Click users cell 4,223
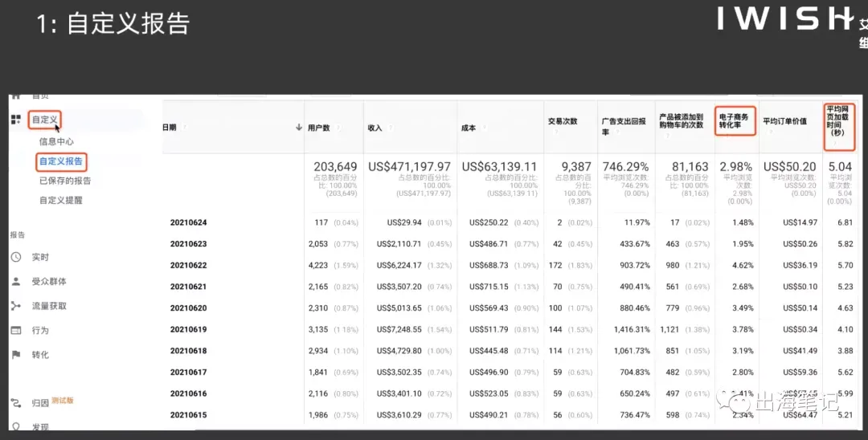Image resolution: width=868 pixels, height=440 pixels. click(317, 265)
